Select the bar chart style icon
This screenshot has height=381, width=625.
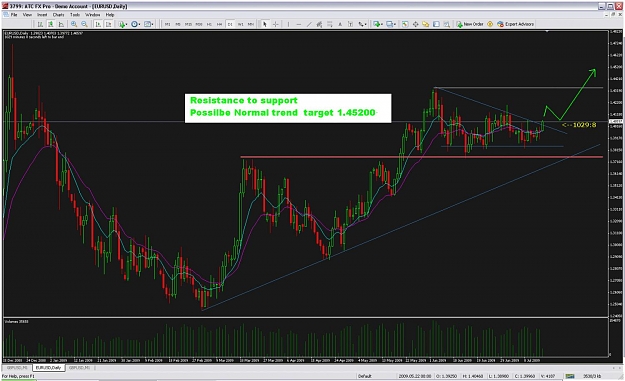pyautogui.click(x=40, y=24)
